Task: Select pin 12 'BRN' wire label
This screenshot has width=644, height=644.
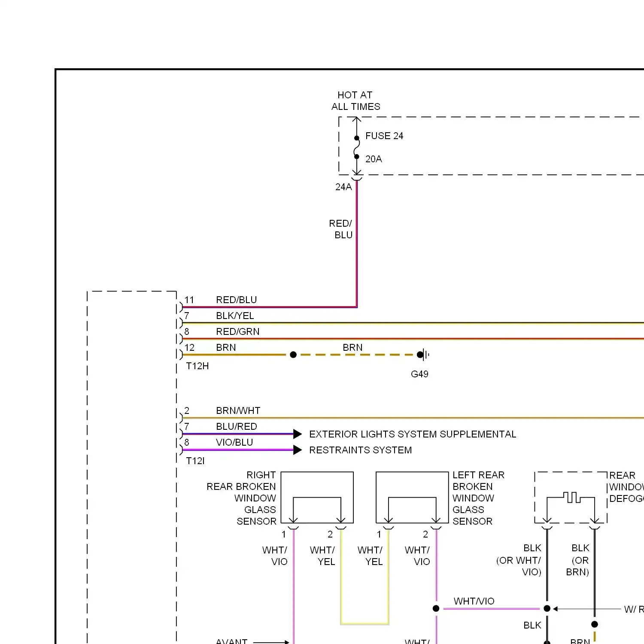Action: [226, 348]
